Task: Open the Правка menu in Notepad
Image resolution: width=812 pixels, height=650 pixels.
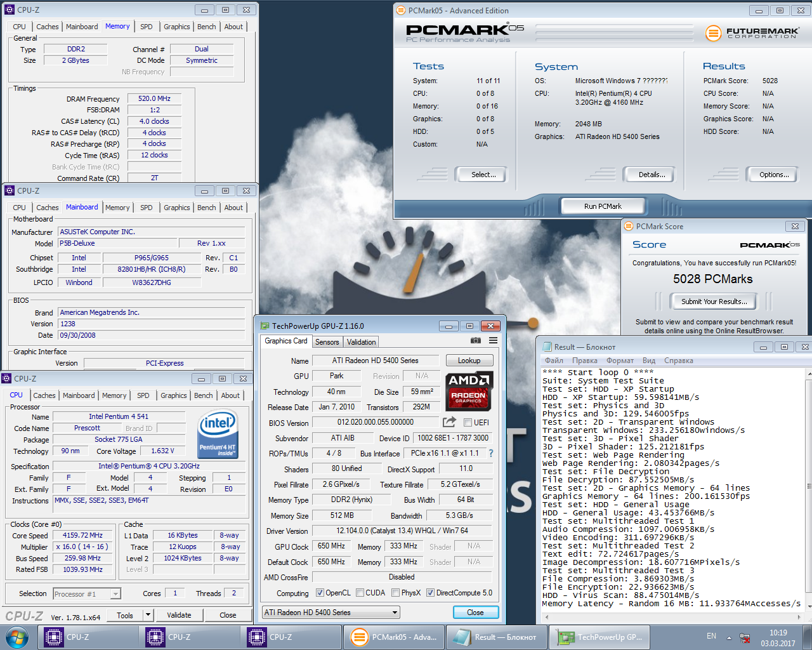Action: pyautogui.click(x=584, y=361)
